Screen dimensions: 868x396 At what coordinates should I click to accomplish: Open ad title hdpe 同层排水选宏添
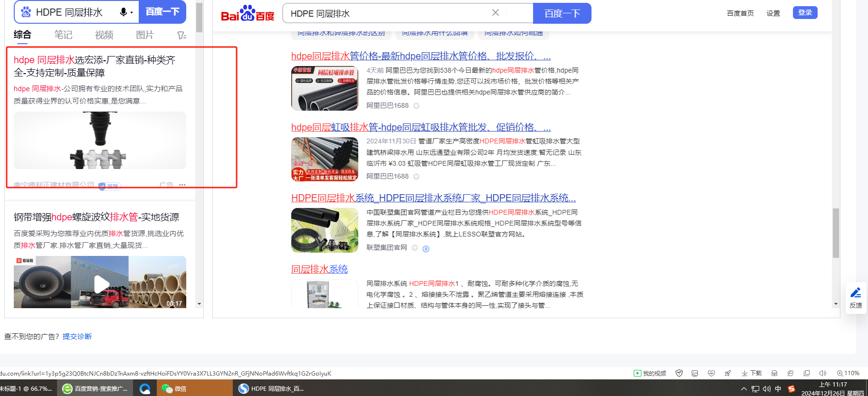95,66
